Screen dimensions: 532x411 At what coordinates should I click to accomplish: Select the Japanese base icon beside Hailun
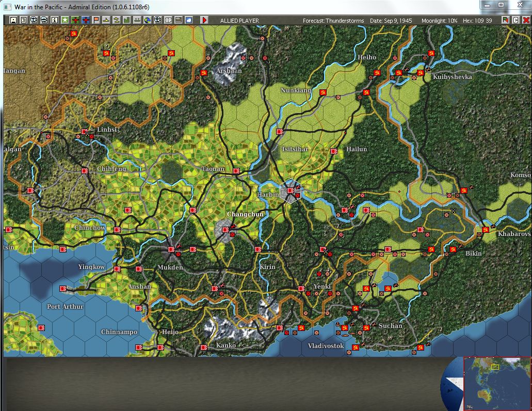tap(334, 151)
